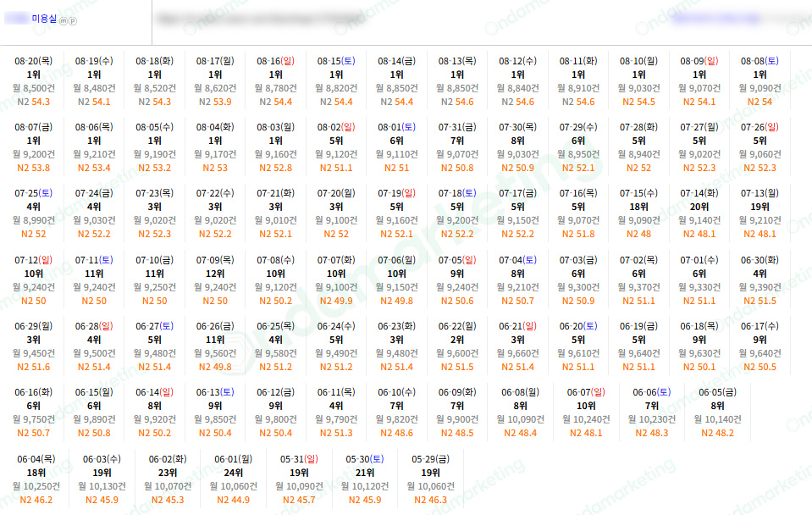Click 월 9,580건 under 06-25
This screenshot has height=515, width=812.
276,353
